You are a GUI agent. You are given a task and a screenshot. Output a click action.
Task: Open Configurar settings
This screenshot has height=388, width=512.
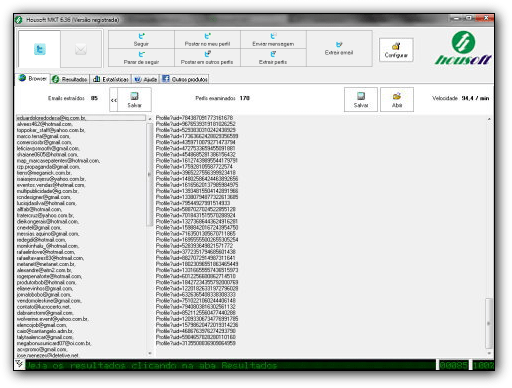(396, 50)
